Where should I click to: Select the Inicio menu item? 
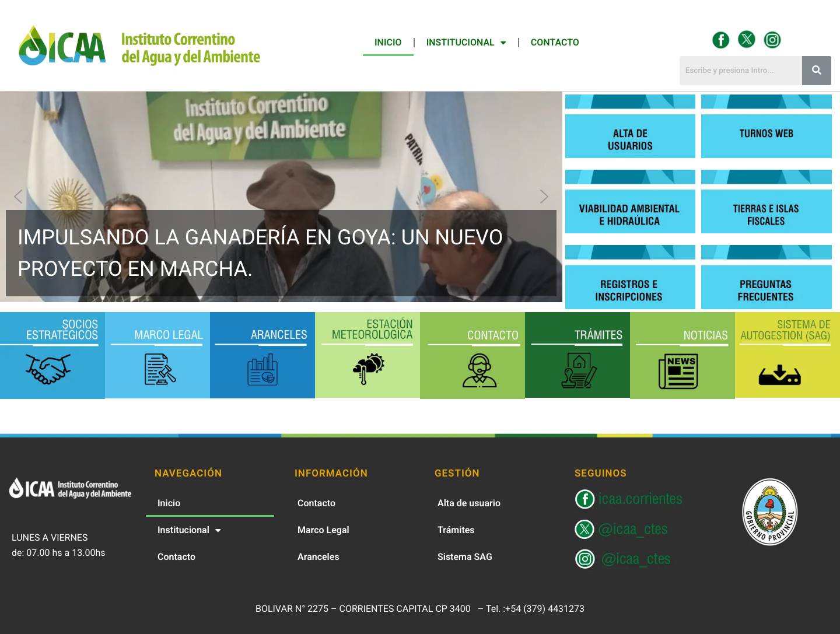pos(388,42)
